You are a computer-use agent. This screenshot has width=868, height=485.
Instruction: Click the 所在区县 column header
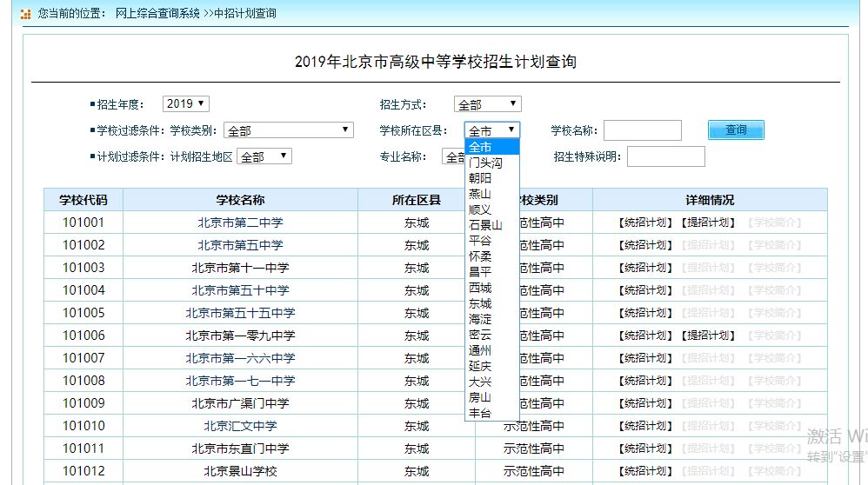coord(417,200)
